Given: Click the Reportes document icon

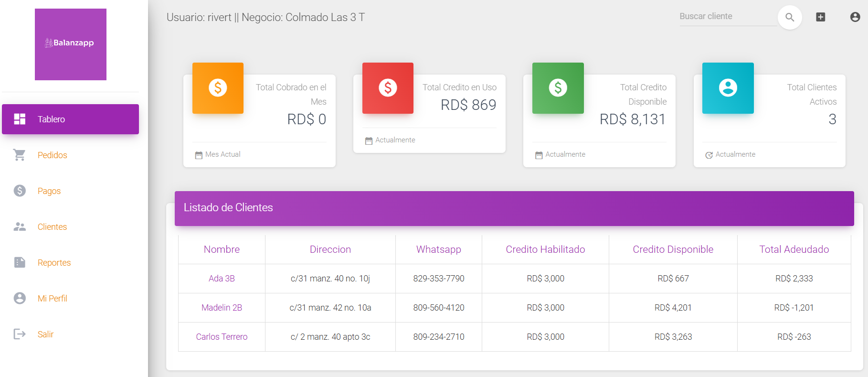Looking at the screenshot, I should tap(20, 262).
